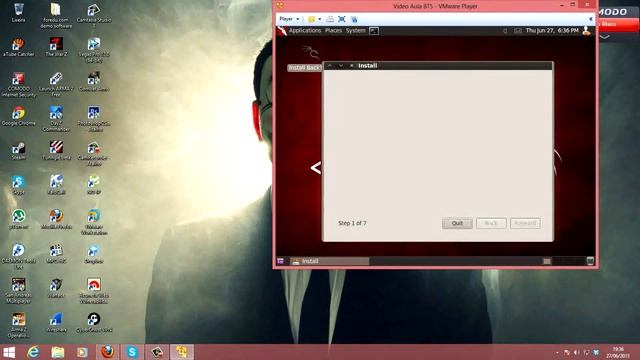Click the Unity mode icon in VMware toolbar
This screenshot has height=360, width=640.
tap(354, 19)
